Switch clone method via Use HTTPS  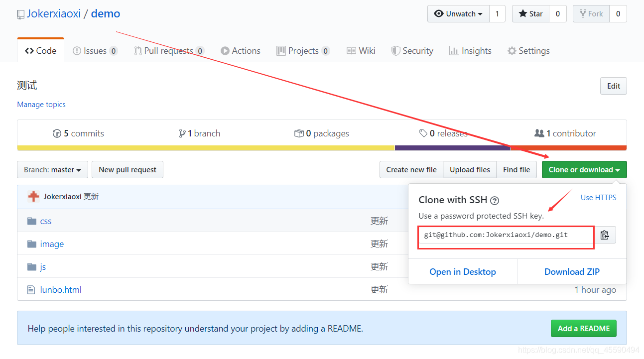[598, 198]
